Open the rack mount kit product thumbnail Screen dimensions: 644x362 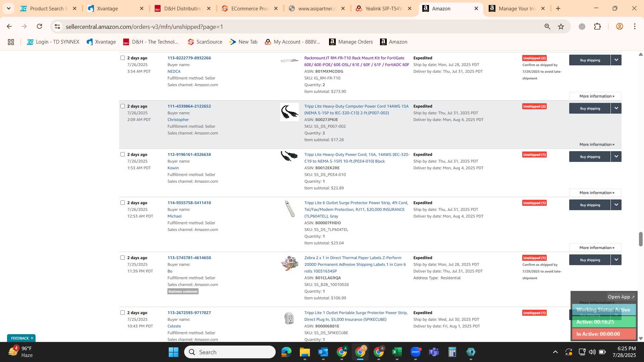click(289, 61)
